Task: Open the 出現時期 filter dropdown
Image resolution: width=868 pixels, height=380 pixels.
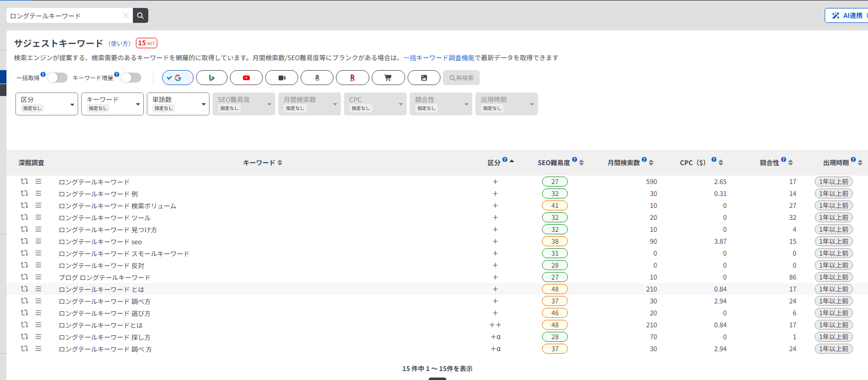Action: click(507, 104)
